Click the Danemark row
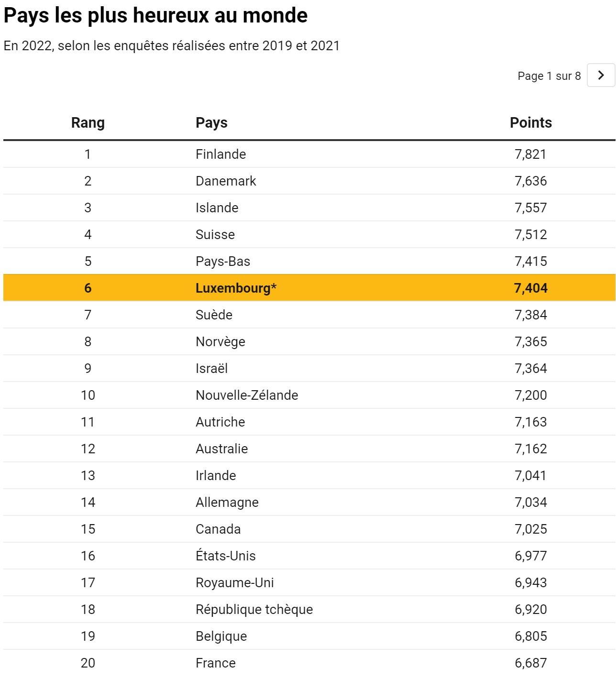The height and width of the screenshot is (679, 616). [309, 181]
